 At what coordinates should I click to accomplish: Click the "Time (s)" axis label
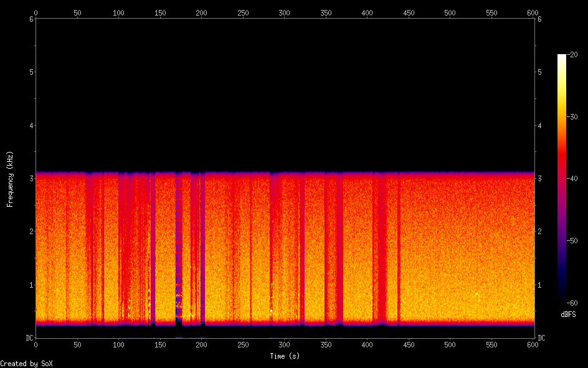(x=285, y=356)
